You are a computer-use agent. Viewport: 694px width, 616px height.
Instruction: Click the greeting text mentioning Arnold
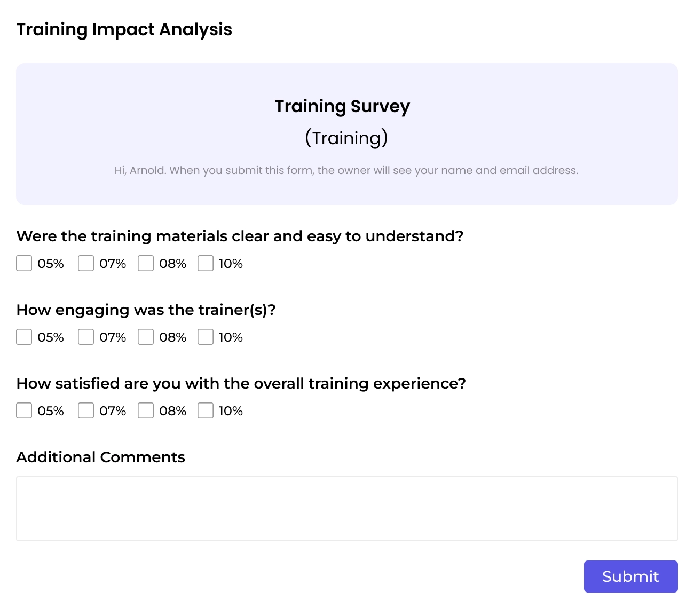(347, 170)
